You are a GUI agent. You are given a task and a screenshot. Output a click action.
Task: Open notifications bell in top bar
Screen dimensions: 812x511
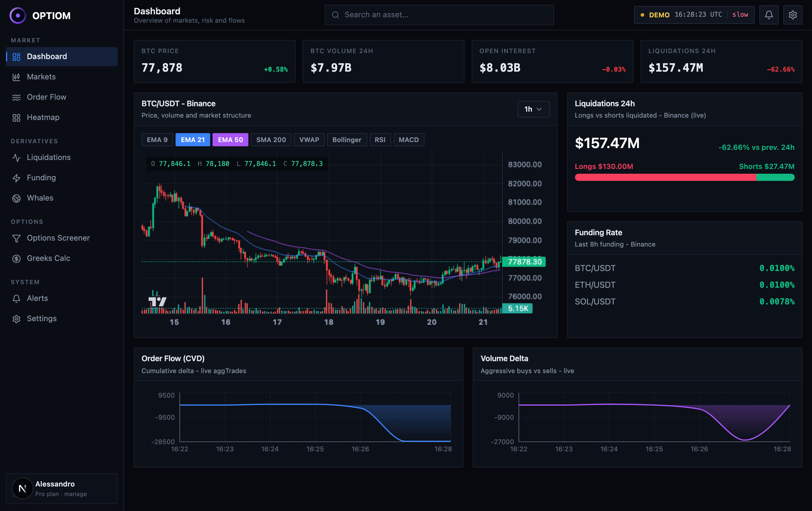(x=769, y=15)
